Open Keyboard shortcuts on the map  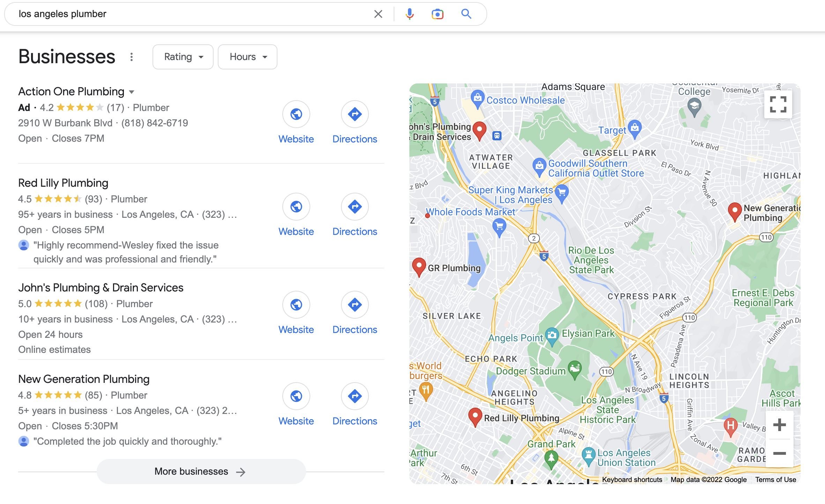tap(632, 480)
